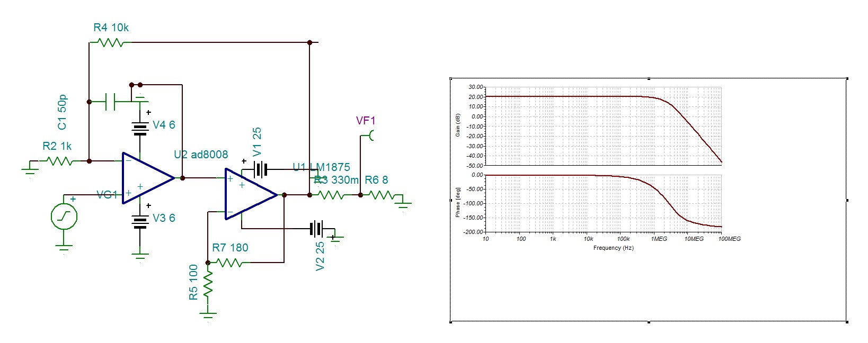Viewport: 868px width, 343px height.
Task: Select the V4 6 battery symbol
Action: point(140,129)
